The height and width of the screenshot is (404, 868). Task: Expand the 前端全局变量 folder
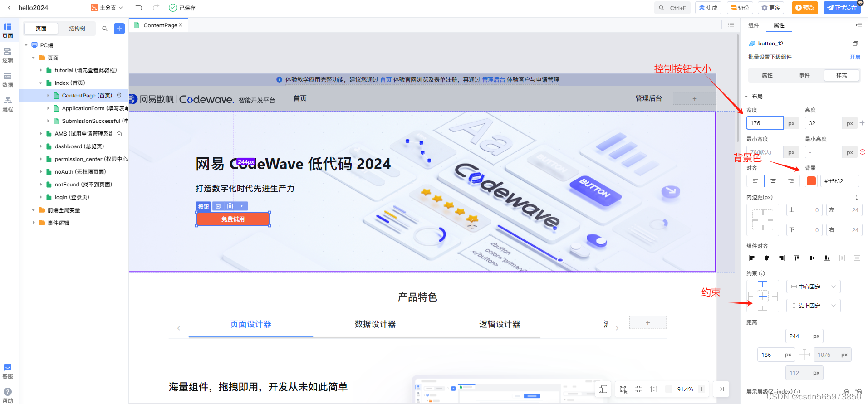click(x=34, y=210)
